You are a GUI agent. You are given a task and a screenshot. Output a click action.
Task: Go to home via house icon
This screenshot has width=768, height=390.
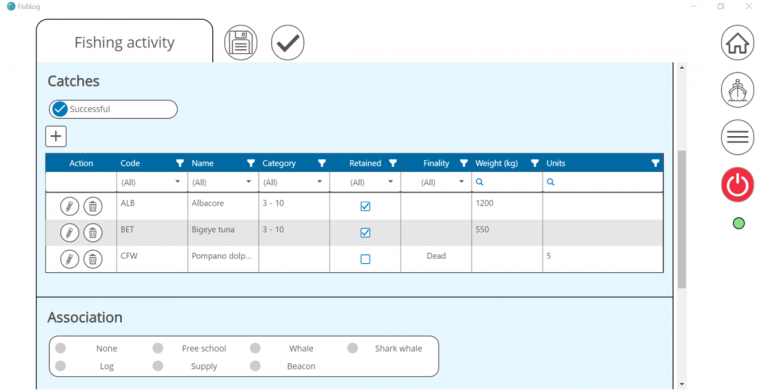(737, 43)
